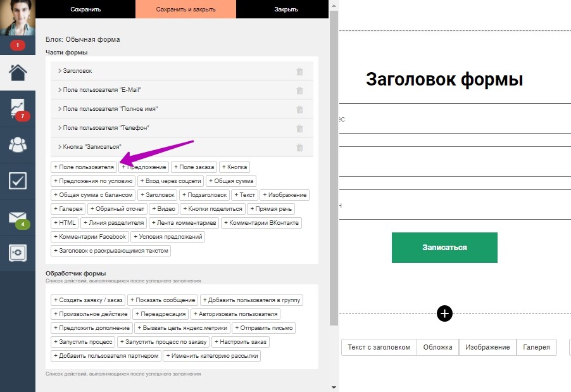Select "Изображение" block type

(x=487, y=347)
